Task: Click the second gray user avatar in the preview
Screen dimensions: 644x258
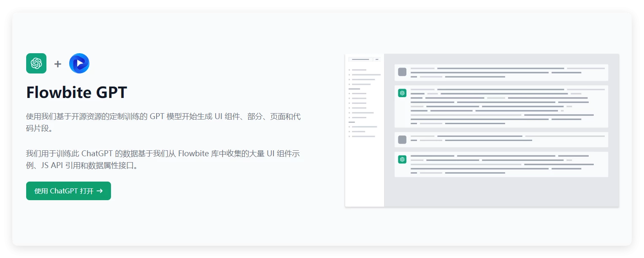Action: click(402, 139)
